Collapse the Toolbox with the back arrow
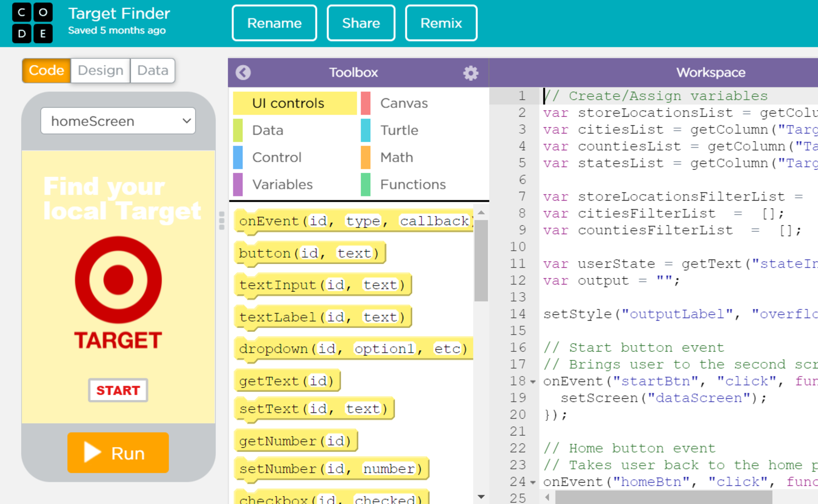This screenshot has width=818, height=504. click(243, 73)
